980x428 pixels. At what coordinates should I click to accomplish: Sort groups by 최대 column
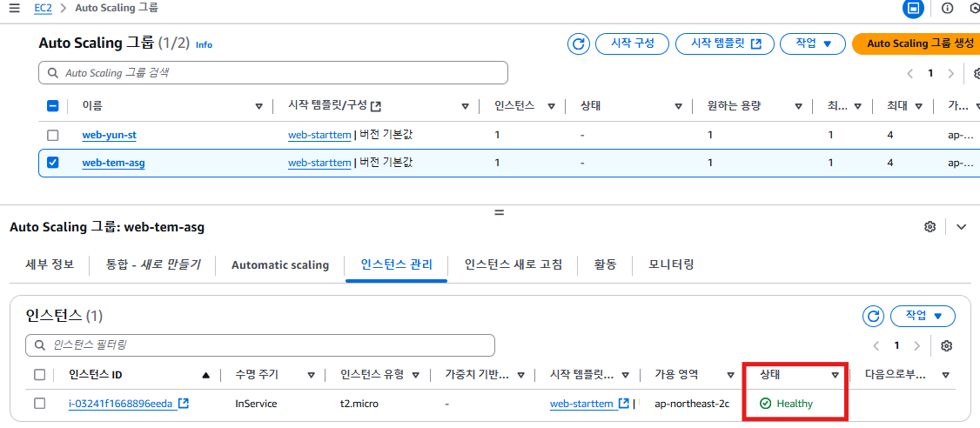pyautogui.click(x=918, y=106)
